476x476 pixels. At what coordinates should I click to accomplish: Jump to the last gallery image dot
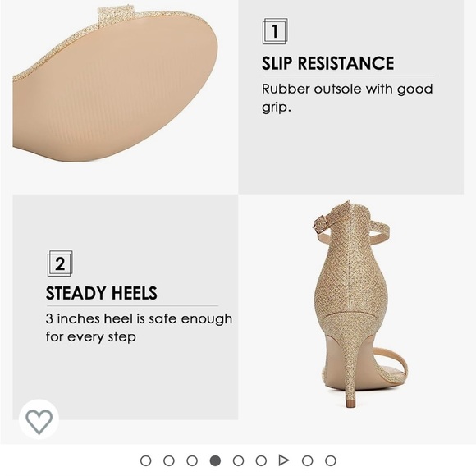[330, 460]
